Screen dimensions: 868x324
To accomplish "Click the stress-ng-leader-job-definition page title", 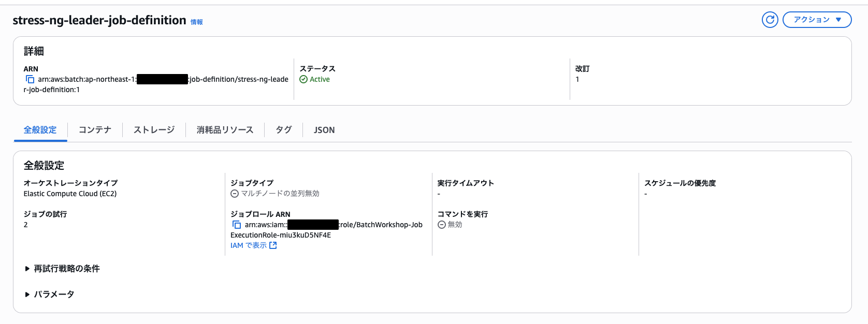I will coord(99,20).
